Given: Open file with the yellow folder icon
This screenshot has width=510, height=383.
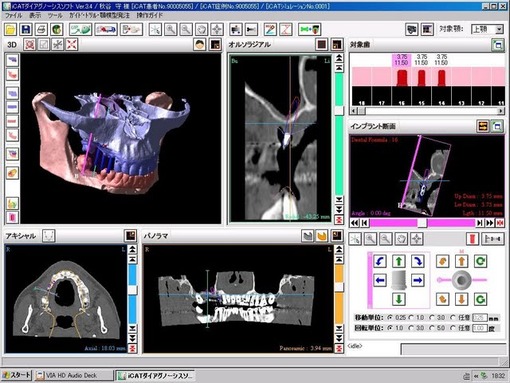Looking at the screenshot, I should click(x=10, y=30).
